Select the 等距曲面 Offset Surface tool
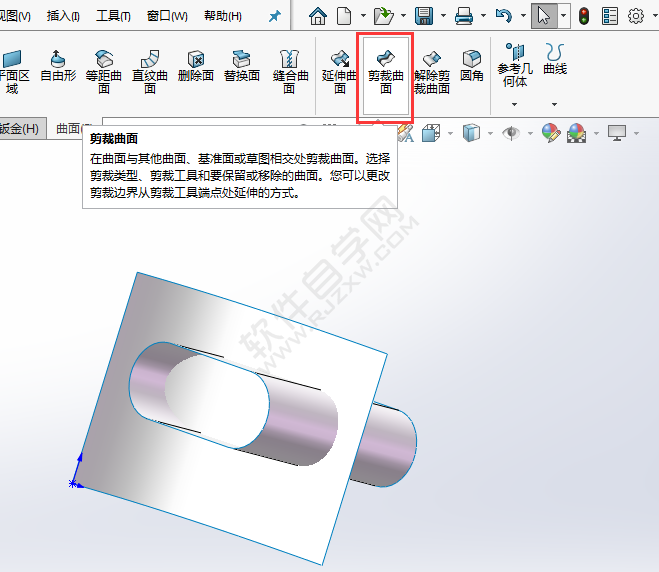659x572 pixels. coord(104,71)
